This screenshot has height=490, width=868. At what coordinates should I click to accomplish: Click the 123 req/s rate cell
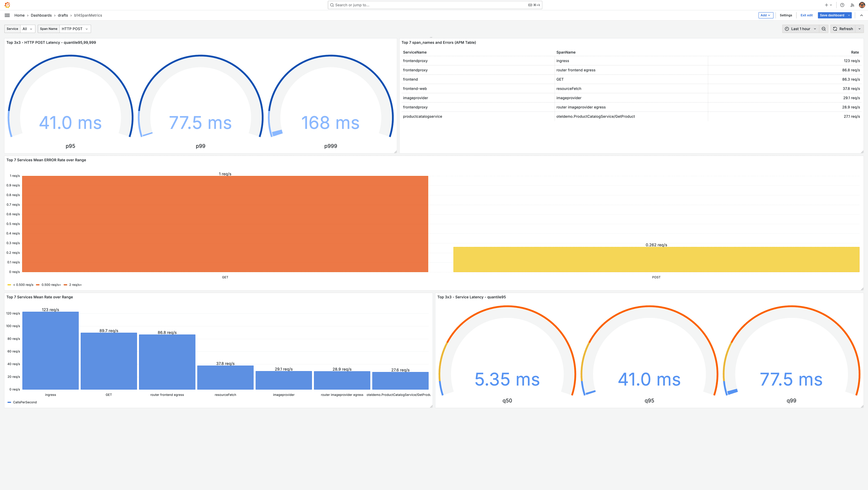[784, 61]
